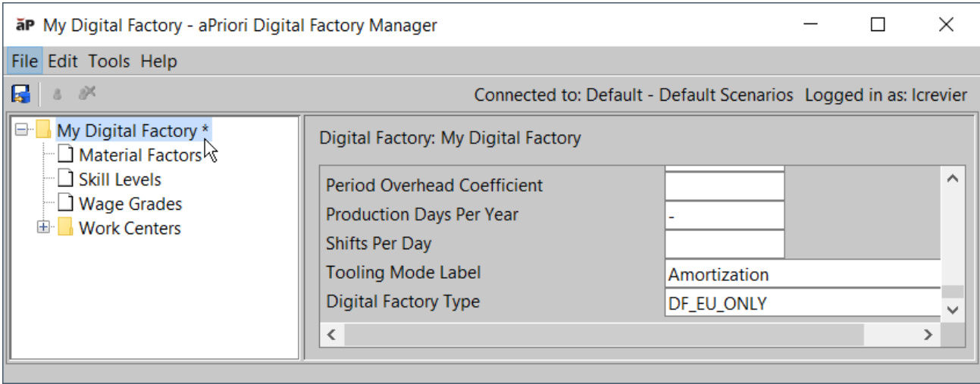Click the Work Centers folder icon
The height and width of the screenshot is (384, 980).
click(x=66, y=228)
